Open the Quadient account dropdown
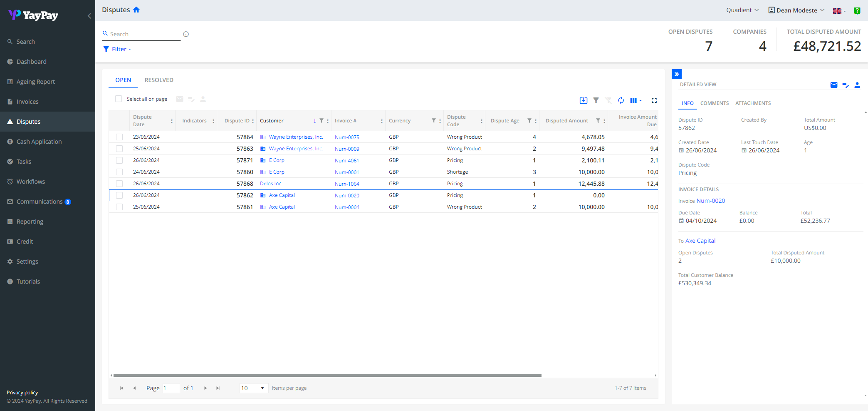The image size is (868, 411). click(x=742, y=10)
